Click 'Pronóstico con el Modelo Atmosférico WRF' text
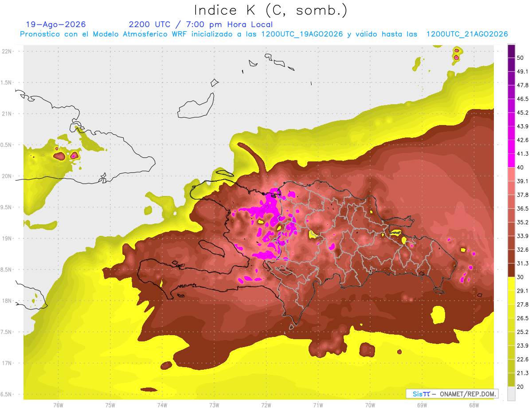This screenshot has height=411, width=532. click(104, 34)
